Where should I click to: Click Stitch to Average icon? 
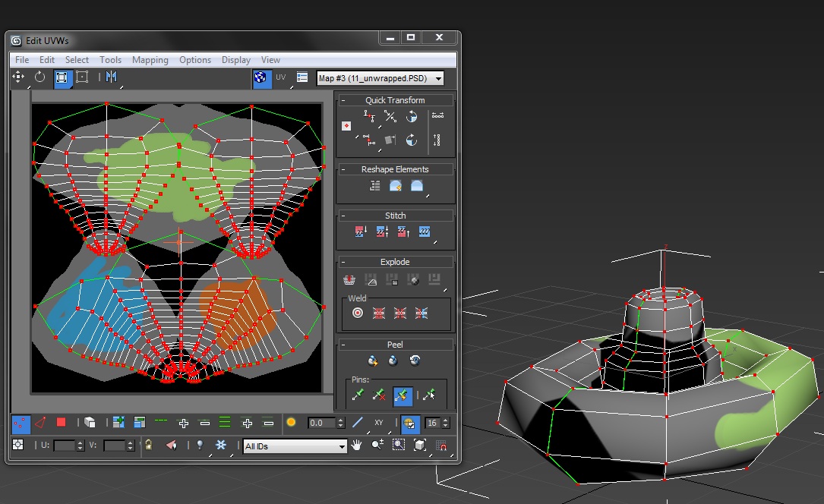382,232
